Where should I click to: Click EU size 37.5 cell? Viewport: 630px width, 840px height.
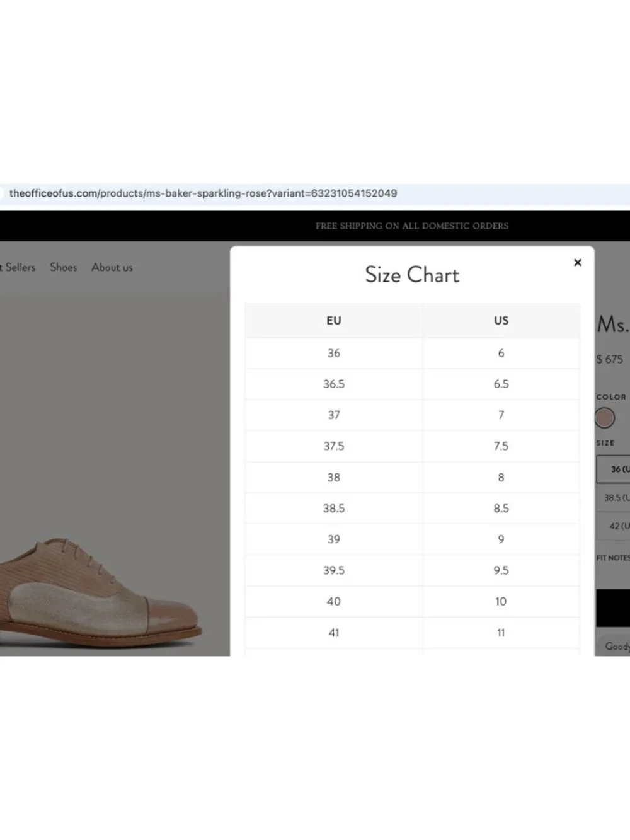(334, 446)
